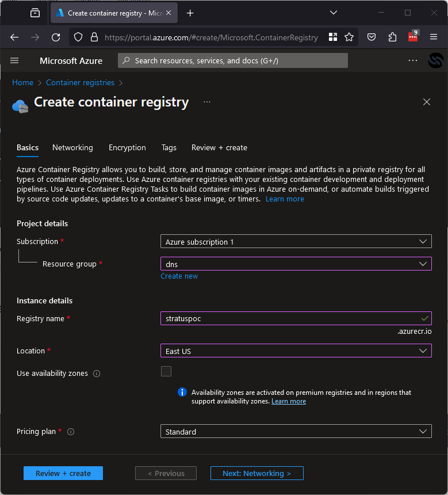
Task: Click the container registry cloud icon
Action: click(20, 106)
